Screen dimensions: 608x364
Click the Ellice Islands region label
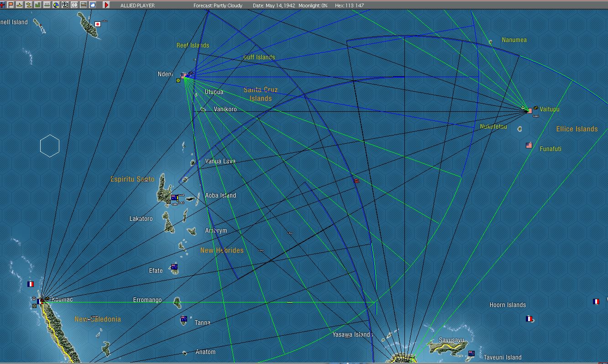(577, 129)
